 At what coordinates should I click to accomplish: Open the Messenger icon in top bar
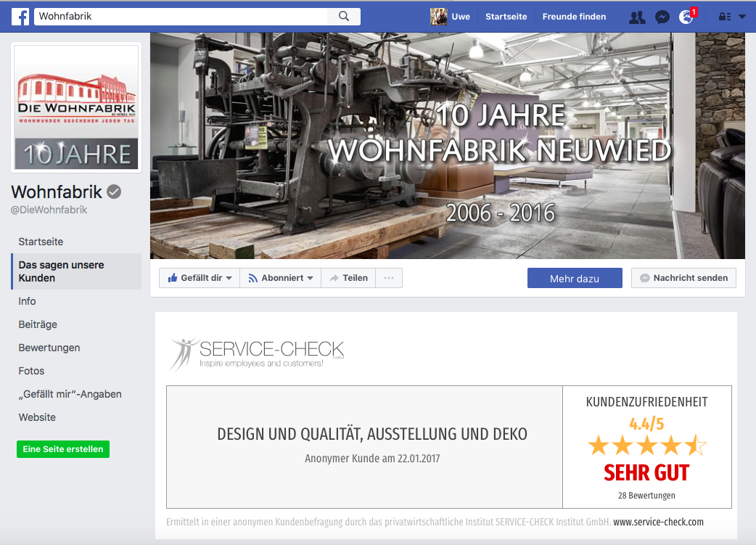coord(662,17)
